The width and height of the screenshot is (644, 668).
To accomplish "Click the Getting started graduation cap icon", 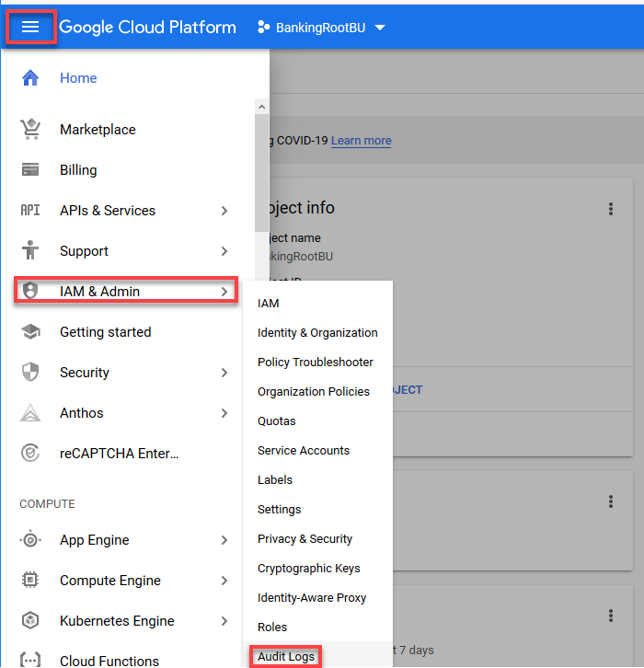I will point(30,331).
